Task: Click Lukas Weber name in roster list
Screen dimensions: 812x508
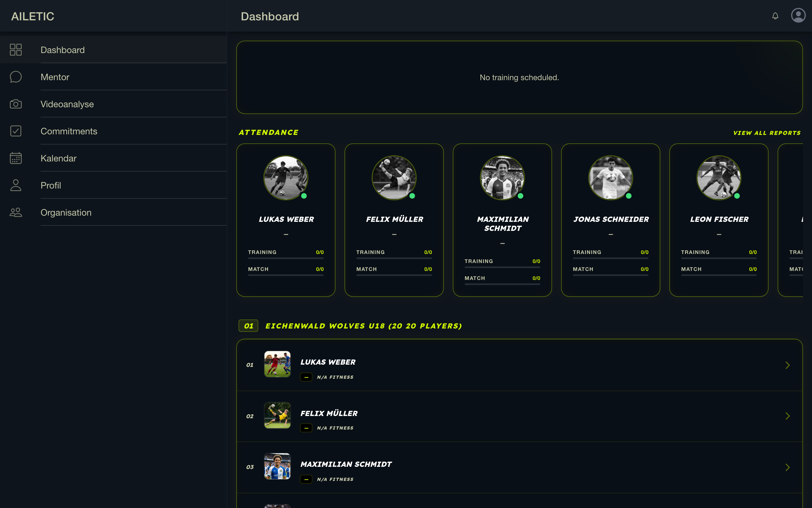Action: point(328,362)
